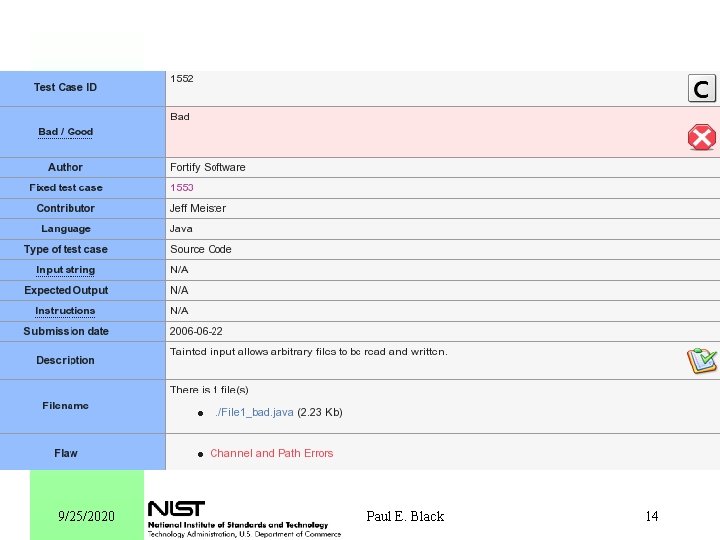720x540 pixels.
Task: Click the Fortify Software author value
Action: coord(208,167)
